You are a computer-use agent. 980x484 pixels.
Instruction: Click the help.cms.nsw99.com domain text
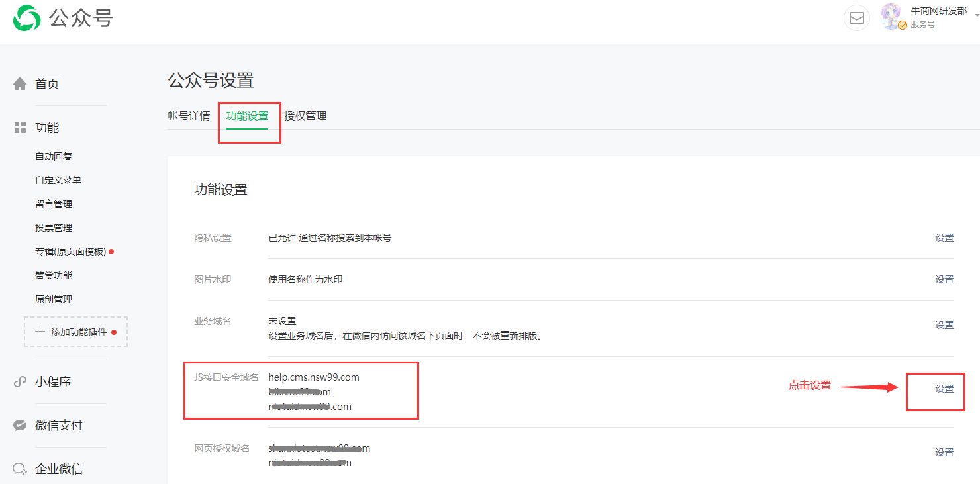click(x=314, y=377)
